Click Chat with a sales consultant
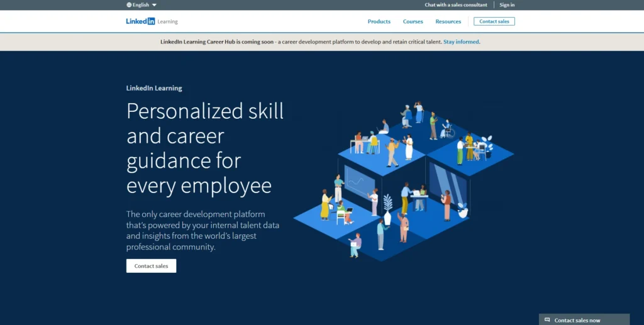The image size is (644, 325). [456, 5]
